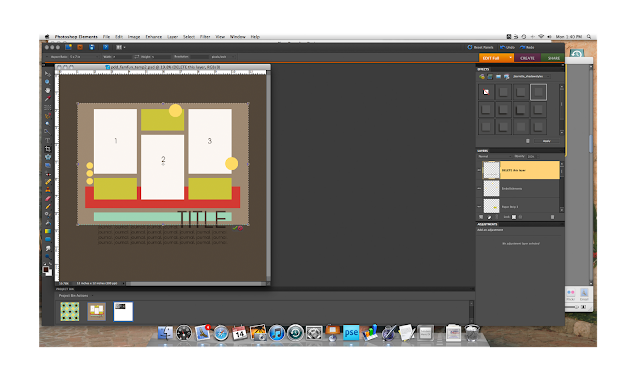Screen dimensions: 640x391
Task: Click the Undo button
Action: pos(507,47)
